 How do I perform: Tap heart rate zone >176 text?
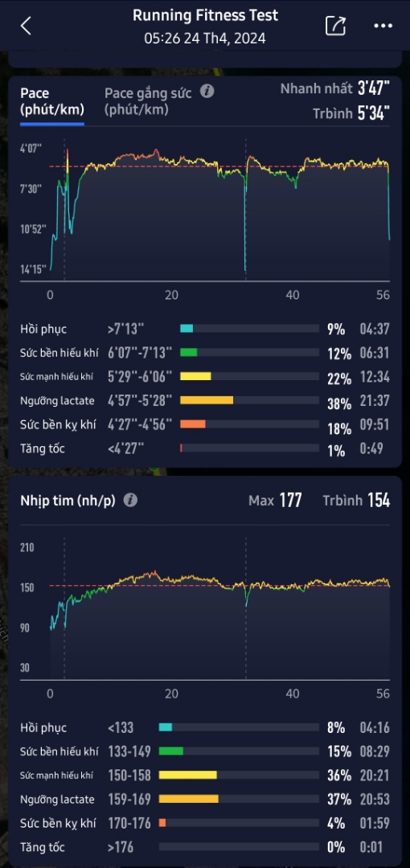click(121, 847)
